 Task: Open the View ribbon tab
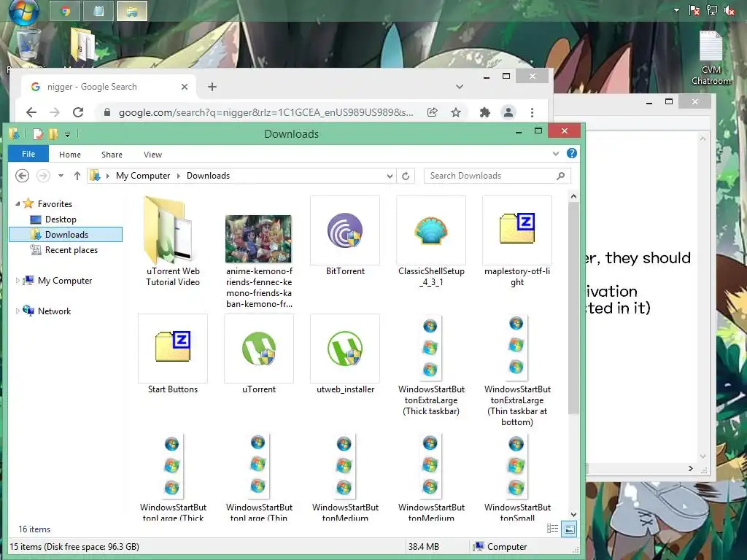click(x=153, y=155)
